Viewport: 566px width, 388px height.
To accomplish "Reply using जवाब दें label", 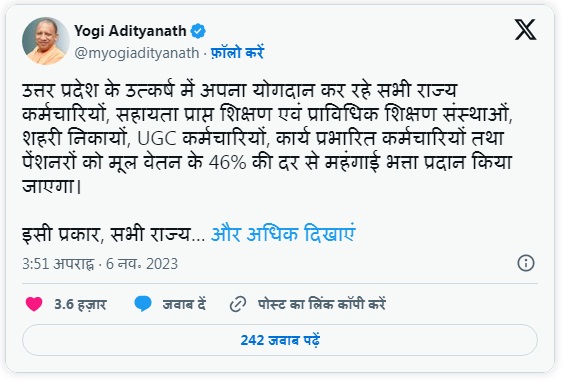I will (x=184, y=304).
